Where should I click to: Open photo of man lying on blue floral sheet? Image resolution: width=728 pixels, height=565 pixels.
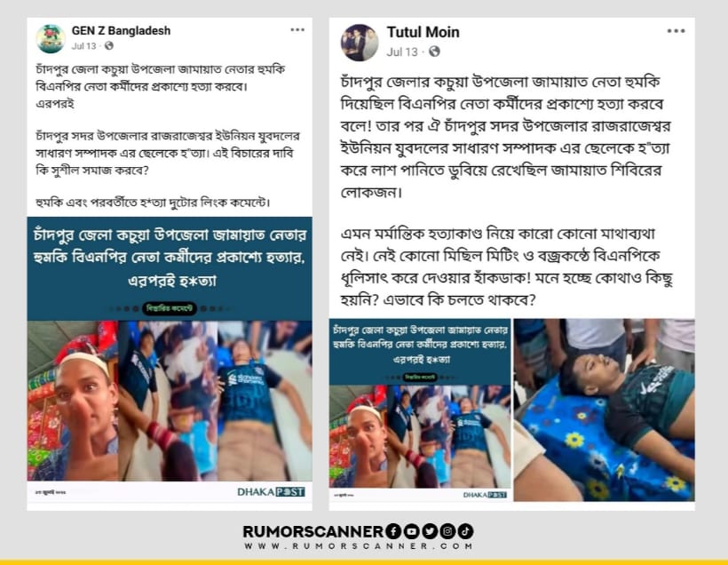[604, 410]
